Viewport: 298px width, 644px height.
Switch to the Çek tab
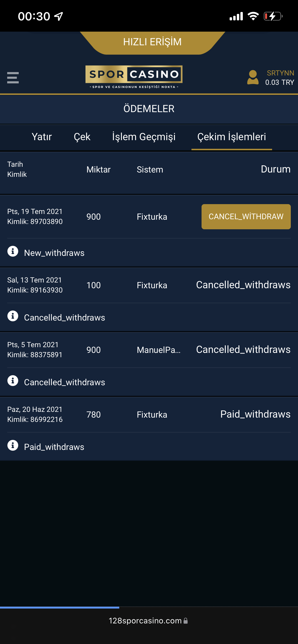tap(82, 137)
